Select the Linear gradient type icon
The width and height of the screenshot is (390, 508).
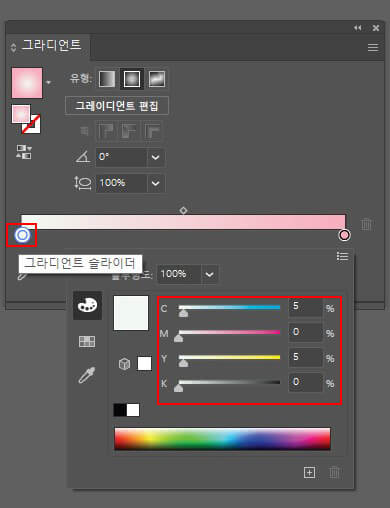click(107, 79)
